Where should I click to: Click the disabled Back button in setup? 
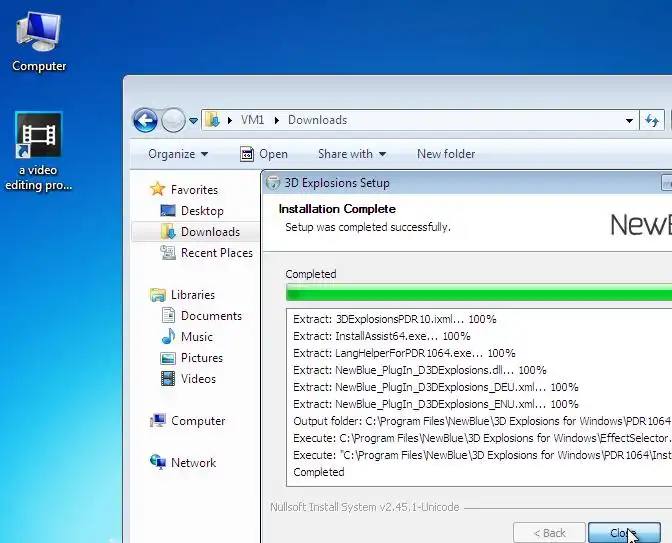549,533
